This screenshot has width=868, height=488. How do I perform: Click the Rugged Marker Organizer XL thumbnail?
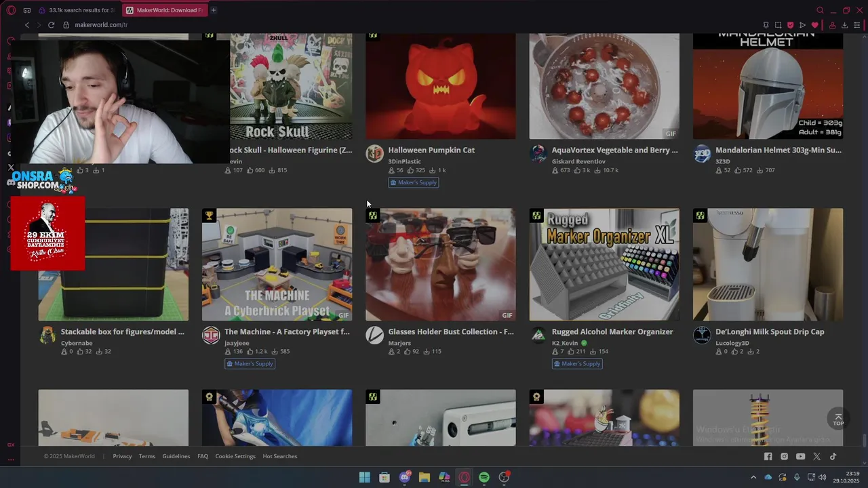pyautogui.click(x=604, y=264)
